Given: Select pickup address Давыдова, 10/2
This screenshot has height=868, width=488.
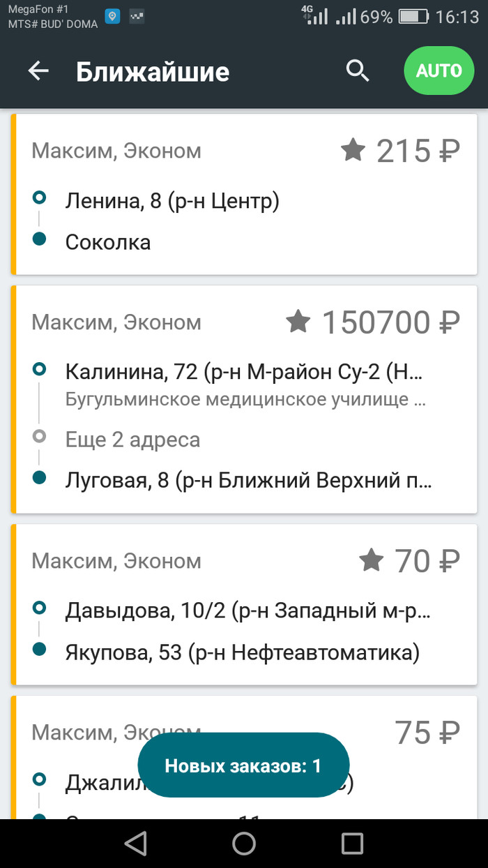Looking at the screenshot, I should click(x=247, y=611).
